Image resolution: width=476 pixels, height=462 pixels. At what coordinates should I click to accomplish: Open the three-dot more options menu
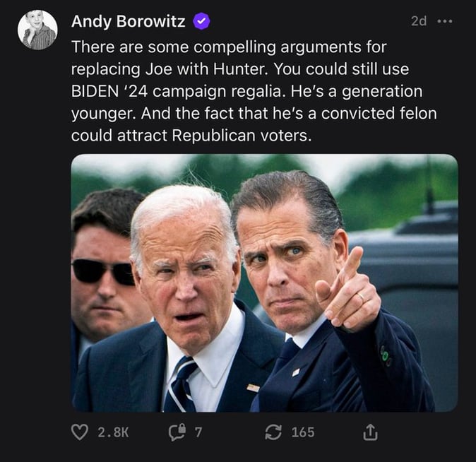(444, 21)
